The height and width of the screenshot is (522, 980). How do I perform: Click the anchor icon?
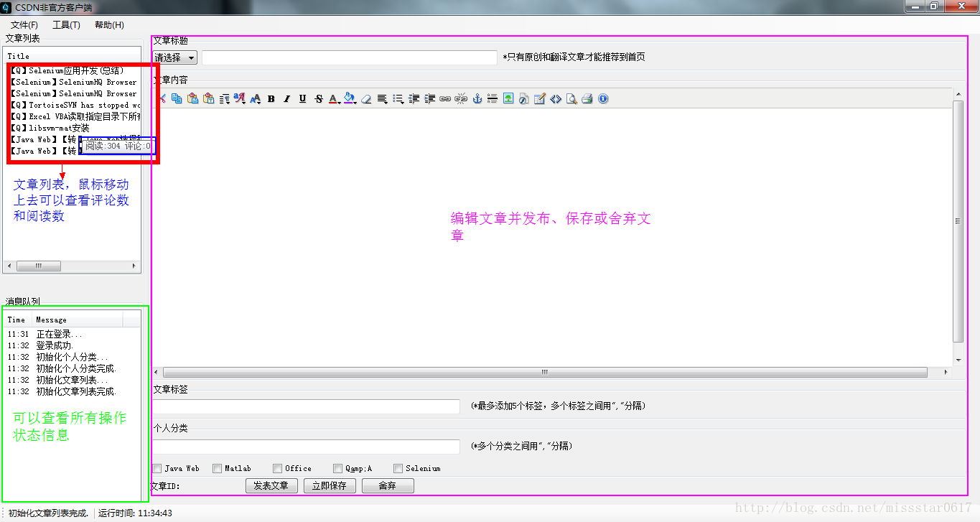[477, 98]
